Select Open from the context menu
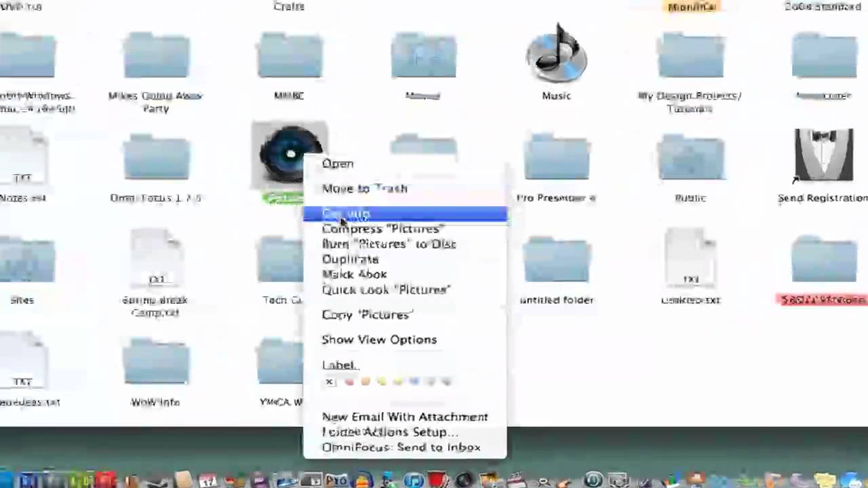Viewport: 868px width, 488px height. [337, 163]
